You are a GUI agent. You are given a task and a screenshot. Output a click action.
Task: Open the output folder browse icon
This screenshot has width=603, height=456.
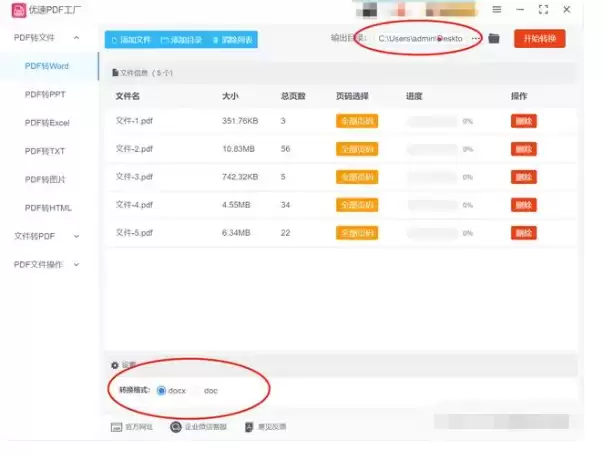[x=493, y=39]
